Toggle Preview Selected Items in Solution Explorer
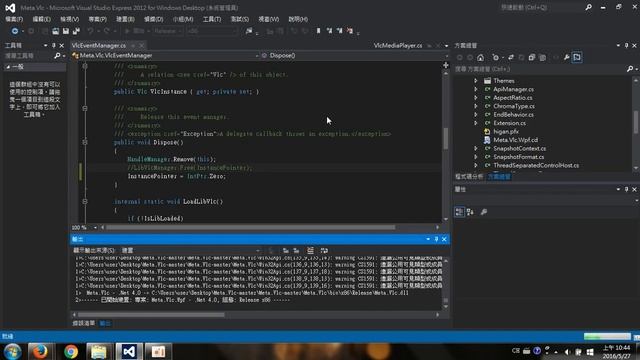Viewport: 640px width, 360px height. pyautogui.click(x=577, y=58)
